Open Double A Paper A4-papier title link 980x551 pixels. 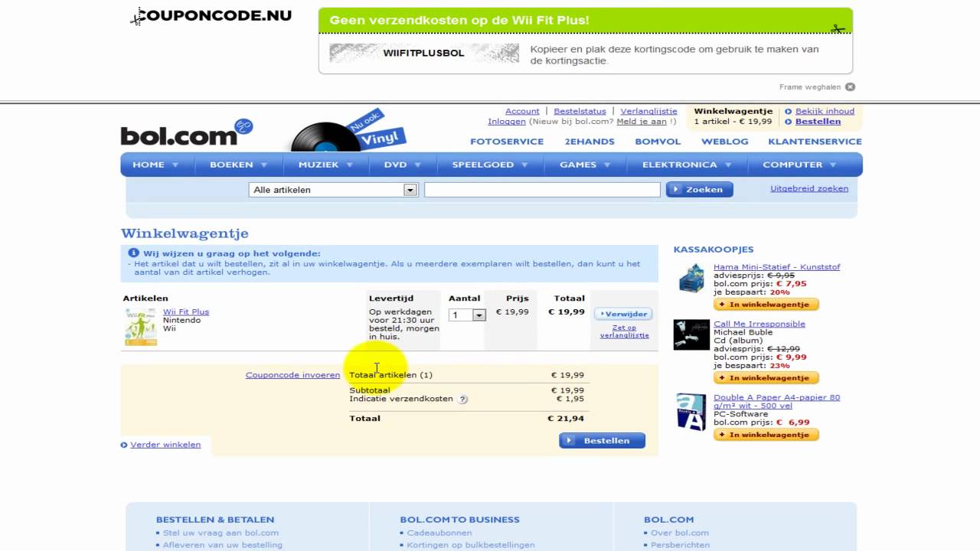click(x=776, y=402)
